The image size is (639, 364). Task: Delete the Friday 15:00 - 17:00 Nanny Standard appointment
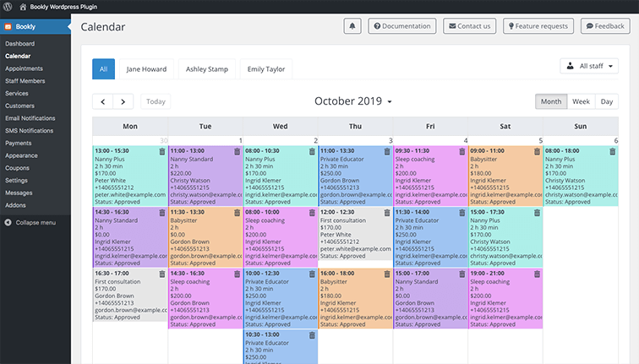(461, 274)
